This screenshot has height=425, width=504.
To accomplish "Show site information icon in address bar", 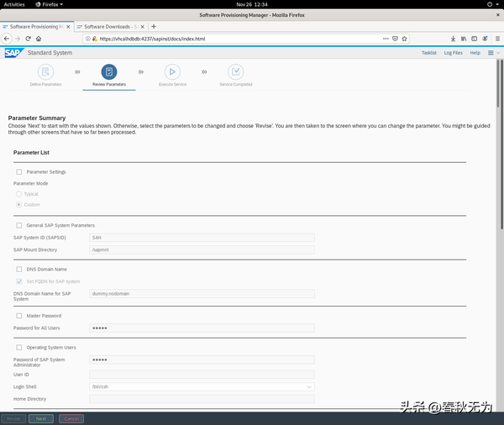I will [87, 39].
